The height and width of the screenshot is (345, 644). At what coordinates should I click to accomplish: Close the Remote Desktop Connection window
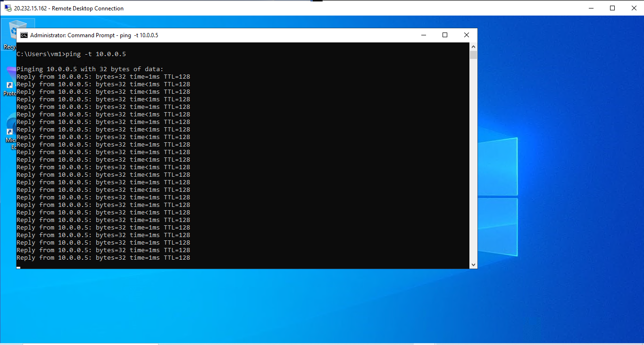[x=634, y=8]
